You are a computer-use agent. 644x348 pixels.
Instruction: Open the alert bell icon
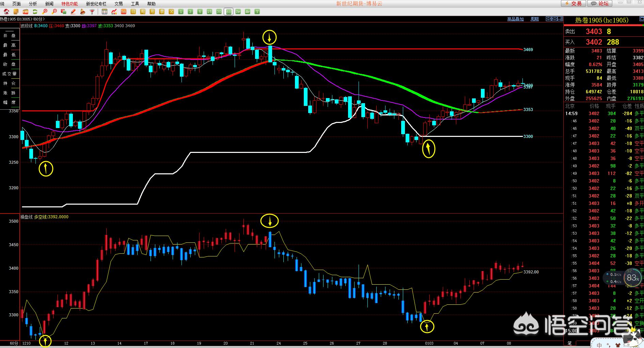tap(83, 12)
